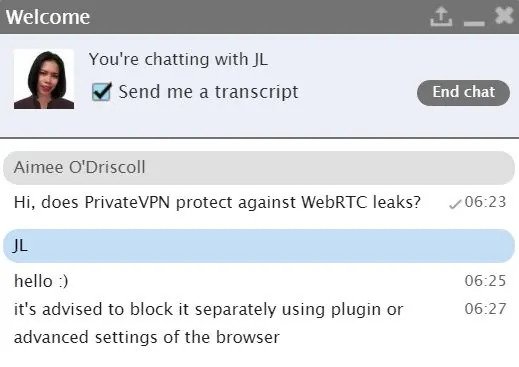
Task: Click the agent JL profile photo
Action: click(x=44, y=79)
